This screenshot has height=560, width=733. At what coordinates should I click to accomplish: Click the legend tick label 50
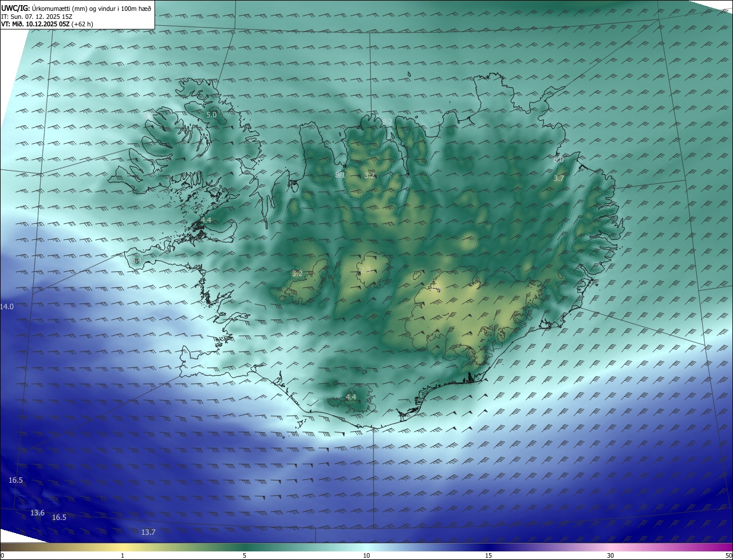pos(728,555)
